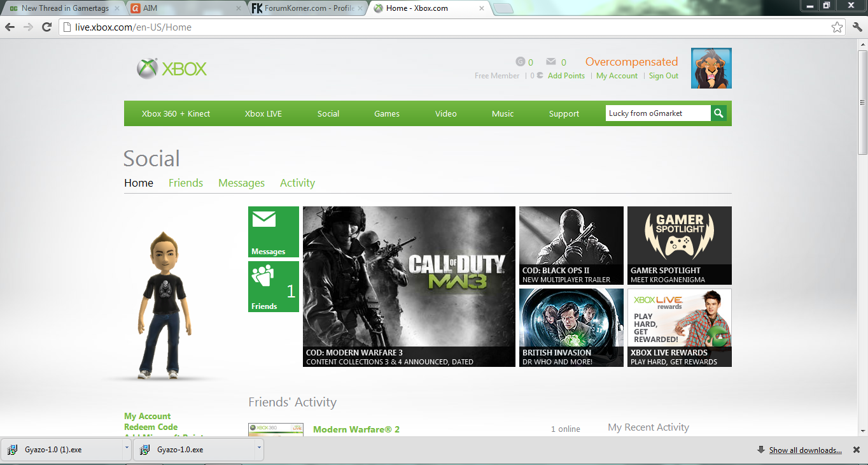The image size is (868, 465).
Task: Switch to the Messages tab
Action: [x=241, y=183]
